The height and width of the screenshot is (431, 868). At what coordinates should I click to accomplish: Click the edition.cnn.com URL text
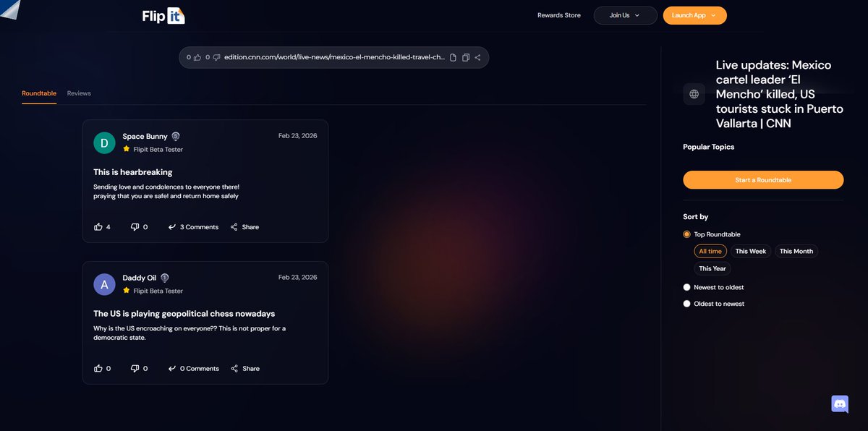(334, 57)
